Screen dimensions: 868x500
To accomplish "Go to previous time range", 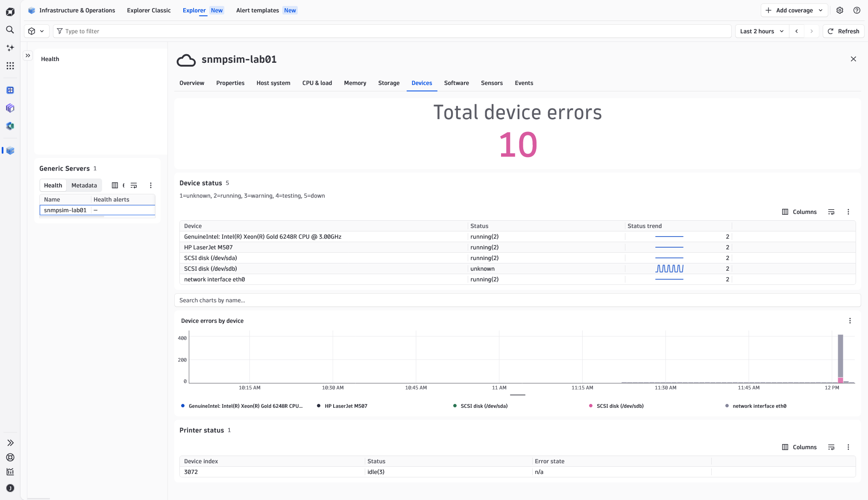I will 797,31.
